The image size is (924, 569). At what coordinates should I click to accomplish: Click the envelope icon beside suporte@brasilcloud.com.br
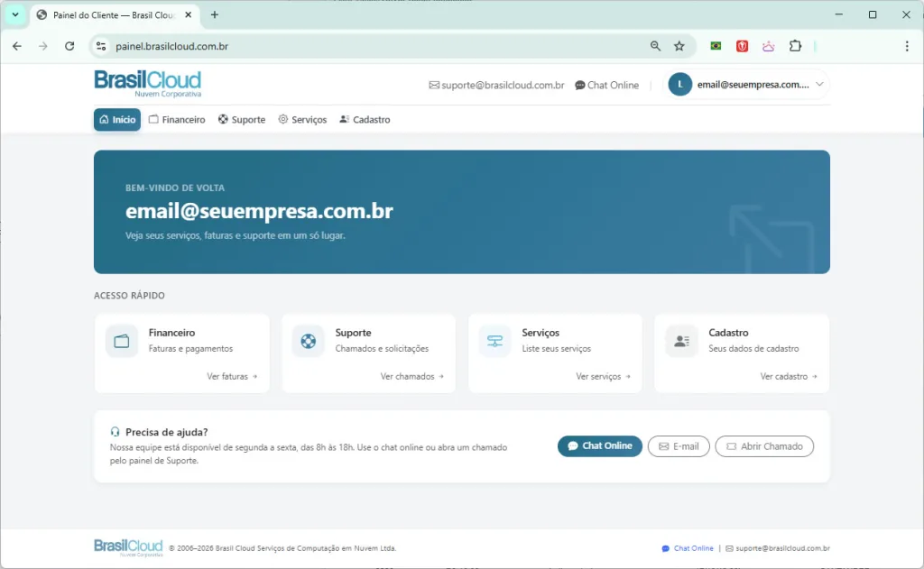(434, 85)
